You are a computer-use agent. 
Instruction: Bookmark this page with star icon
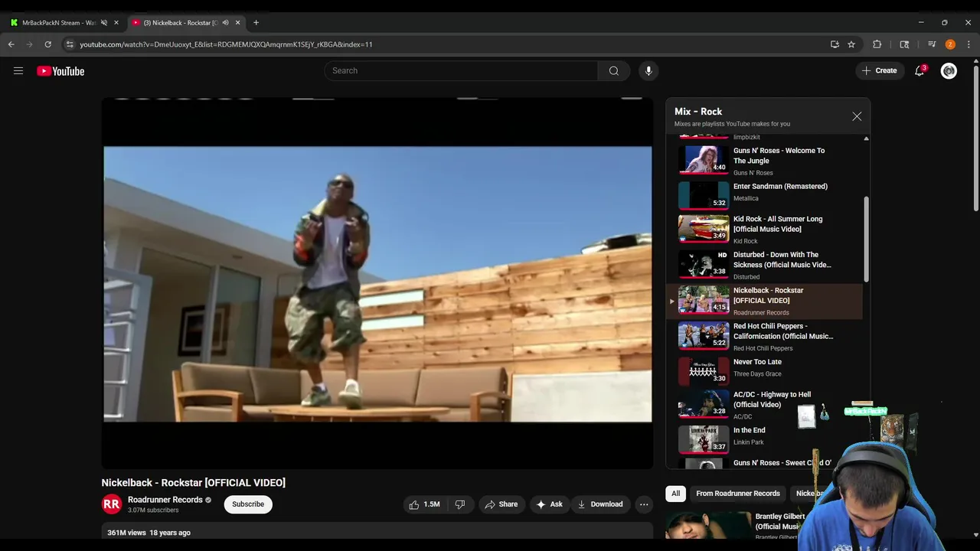(x=851, y=44)
